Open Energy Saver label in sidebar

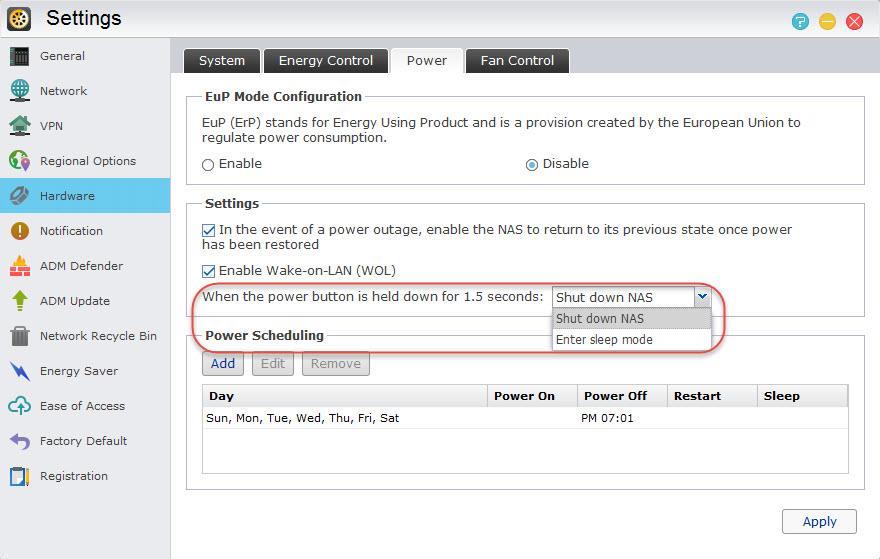(x=79, y=371)
